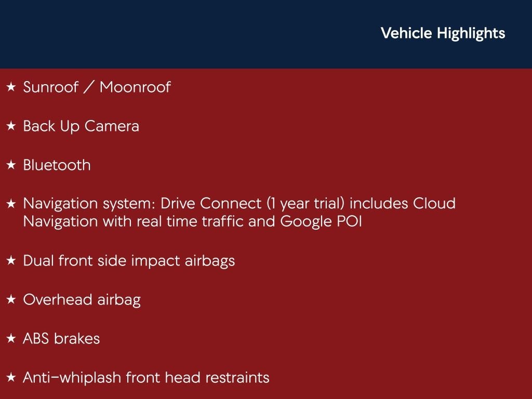532x399 pixels.
Task: Click the Vehicle Highlights title
Action: pyautogui.click(x=443, y=33)
